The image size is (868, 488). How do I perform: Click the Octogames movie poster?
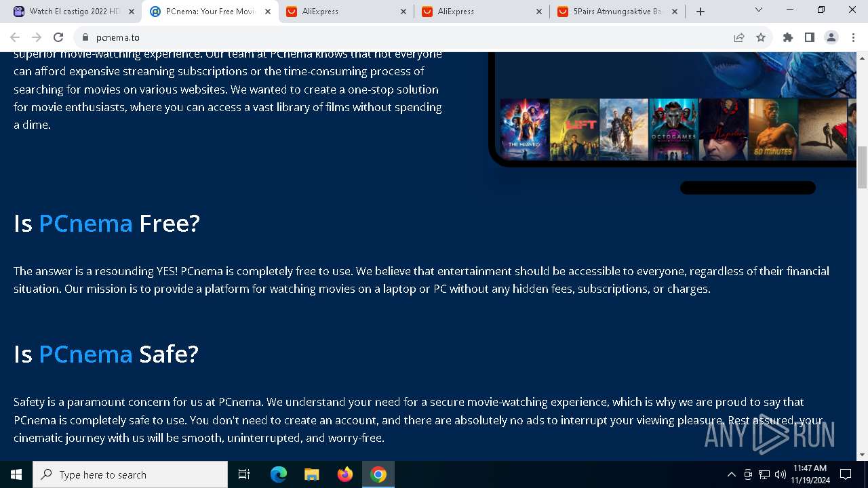[x=673, y=129]
